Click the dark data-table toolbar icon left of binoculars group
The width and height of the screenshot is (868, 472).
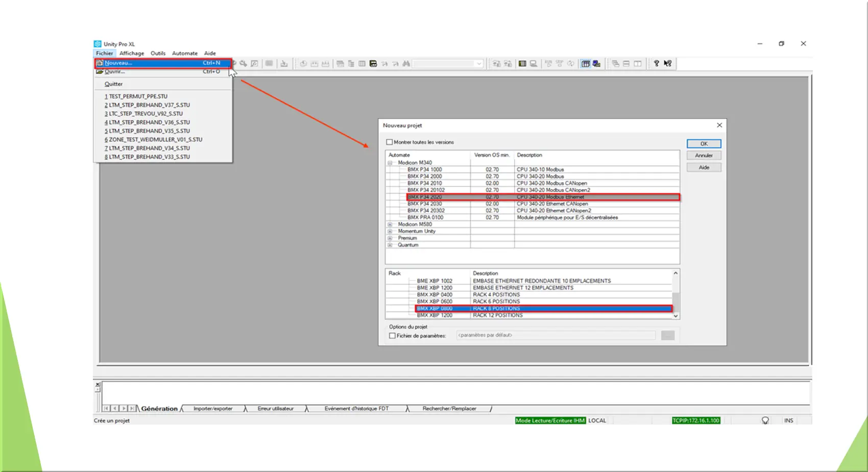[x=373, y=64]
